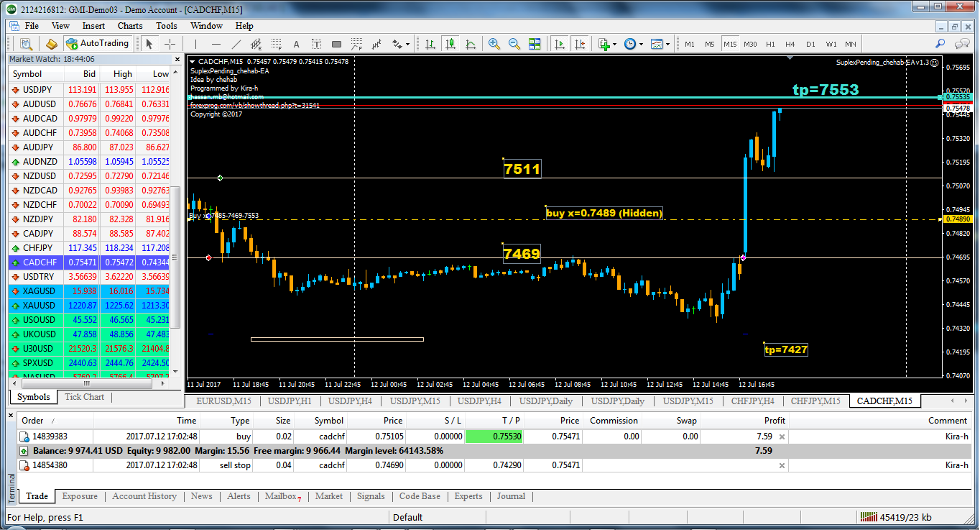Toggle the AutoTrading button

tap(97, 44)
